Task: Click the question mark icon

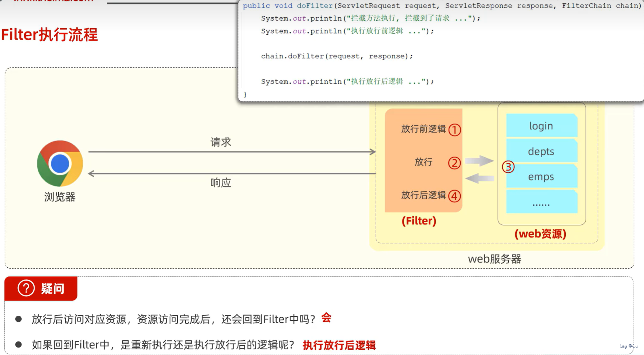Action: (x=26, y=288)
